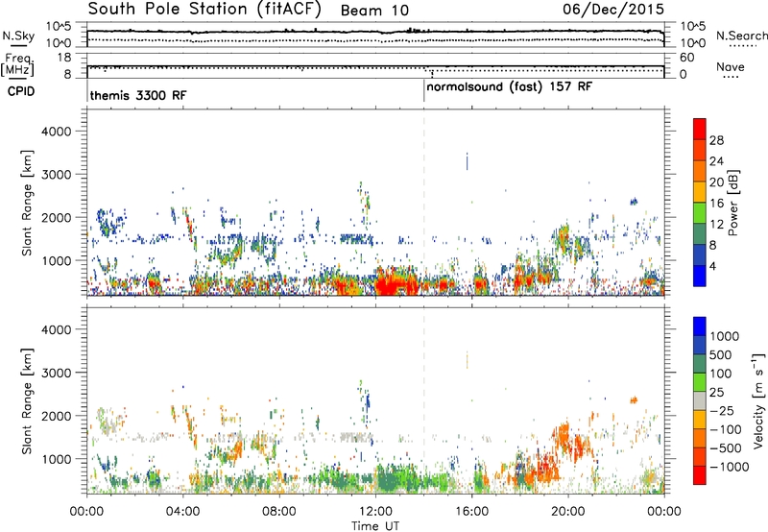Select the 'themis 3300 RF' CPID text

(x=138, y=95)
